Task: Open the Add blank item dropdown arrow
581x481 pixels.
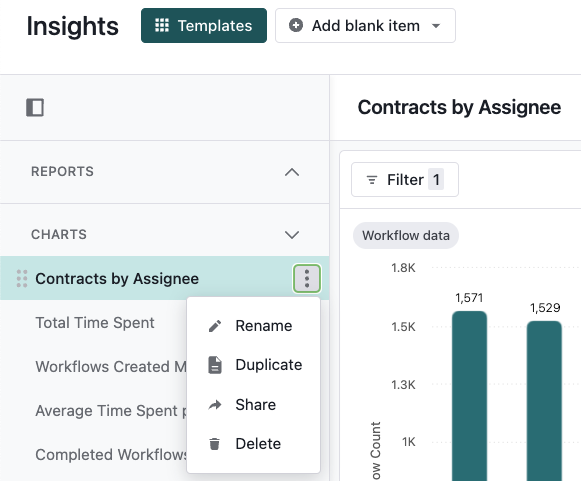Action: [436, 26]
